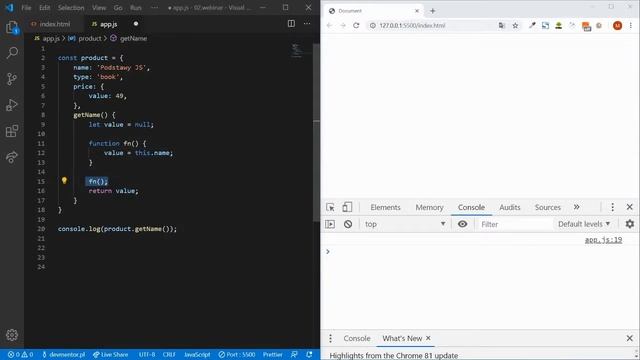
Task: Open the Chrome three-dot menu
Action: pos(631,25)
